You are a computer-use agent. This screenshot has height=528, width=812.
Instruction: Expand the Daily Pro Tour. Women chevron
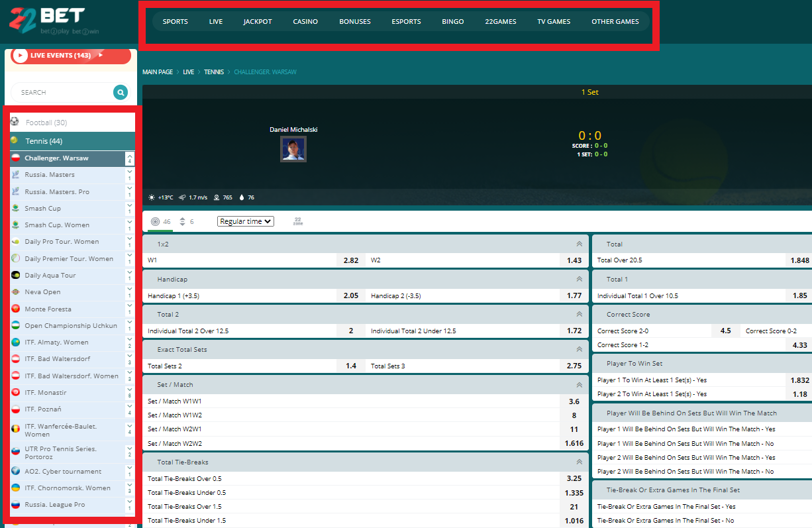click(130, 239)
